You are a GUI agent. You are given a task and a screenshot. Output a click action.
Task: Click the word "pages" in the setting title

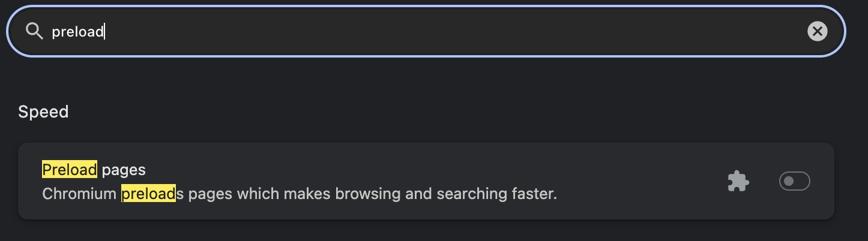pos(124,170)
